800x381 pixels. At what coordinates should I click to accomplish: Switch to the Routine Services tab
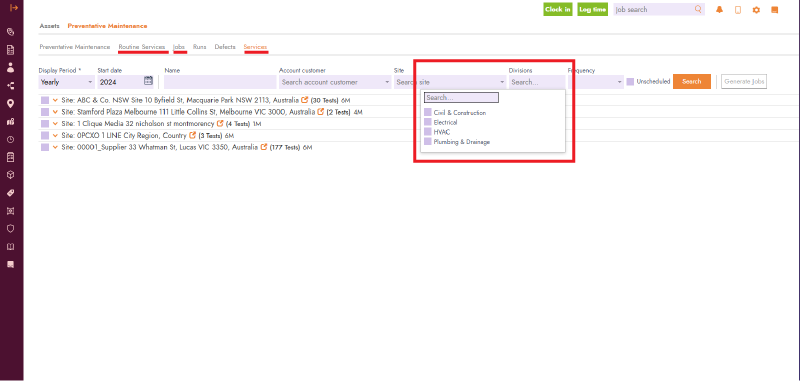pos(141,47)
